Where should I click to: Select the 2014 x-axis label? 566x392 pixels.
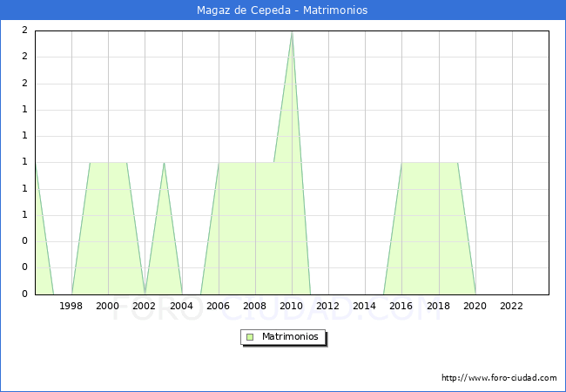[x=365, y=306]
